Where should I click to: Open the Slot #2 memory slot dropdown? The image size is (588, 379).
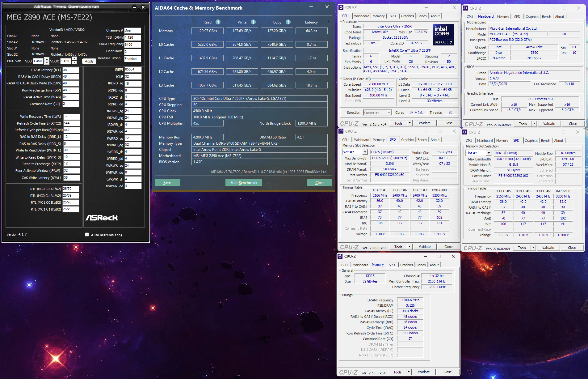(365, 152)
